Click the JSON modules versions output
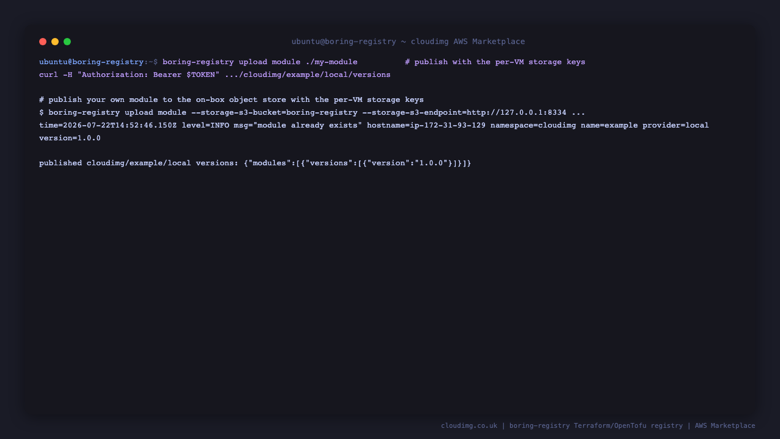Screen dimensions: 780x439 (357, 163)
